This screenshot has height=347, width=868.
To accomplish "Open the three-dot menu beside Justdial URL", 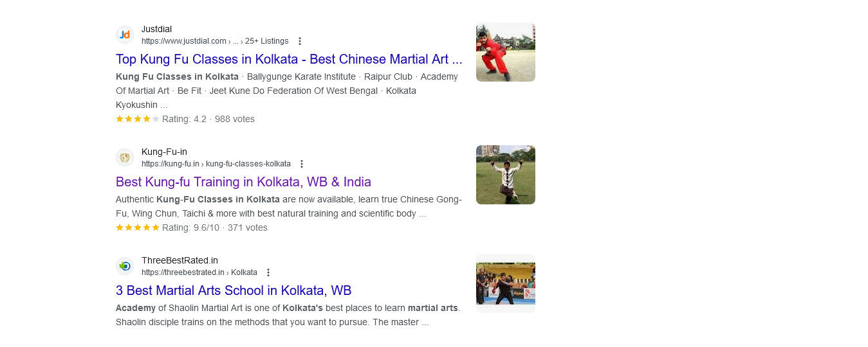I will coord(299,41).
